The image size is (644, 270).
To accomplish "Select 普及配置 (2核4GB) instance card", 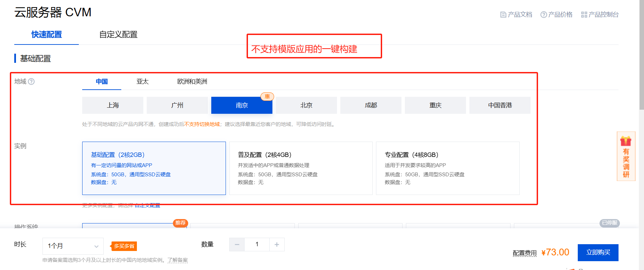I will (x=301, y=168).
